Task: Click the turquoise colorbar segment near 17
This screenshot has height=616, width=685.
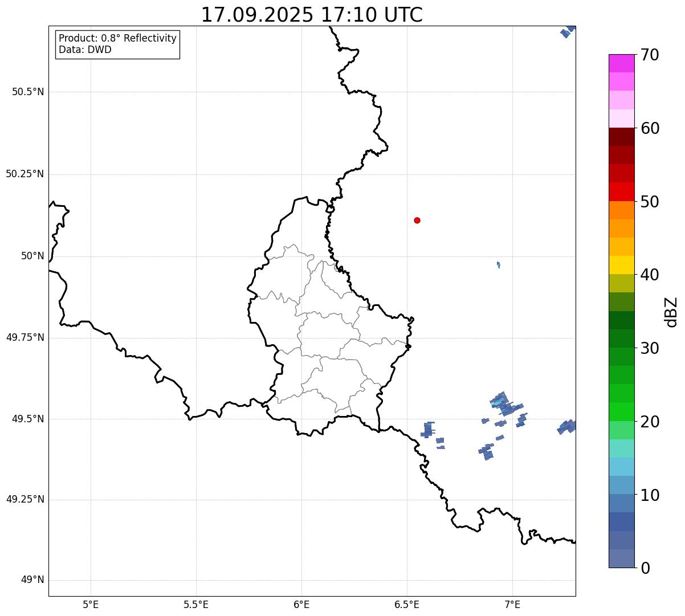Action: [x=621, y=448]
